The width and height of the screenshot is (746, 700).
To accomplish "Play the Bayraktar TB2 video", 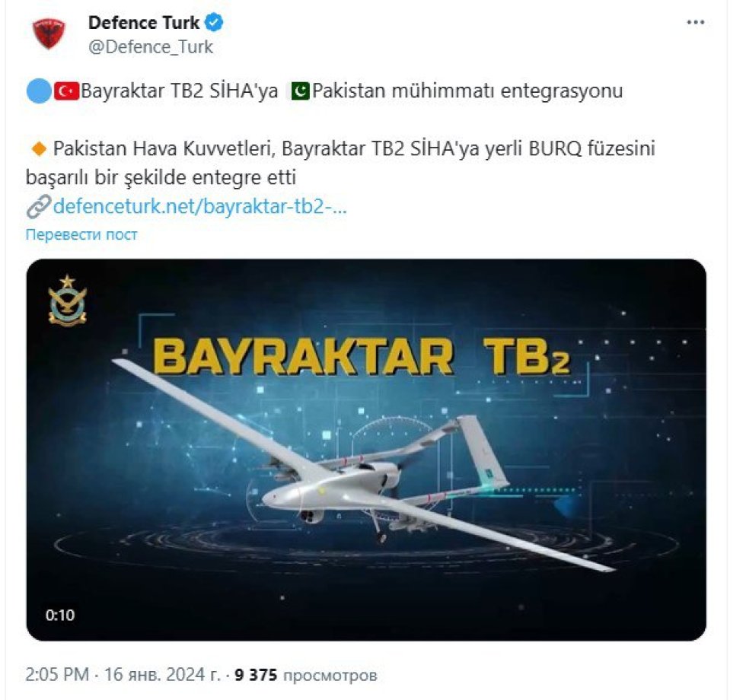I will 366,450.
